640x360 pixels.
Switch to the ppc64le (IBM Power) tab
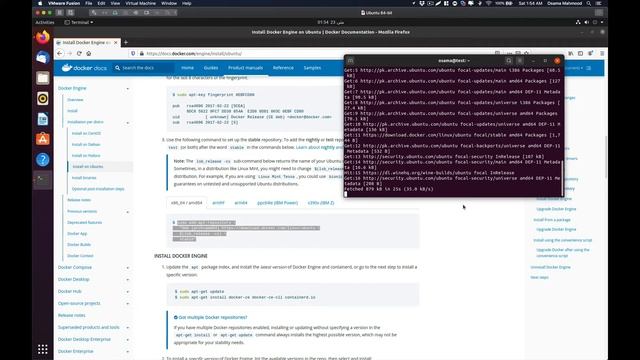point(278,202)
